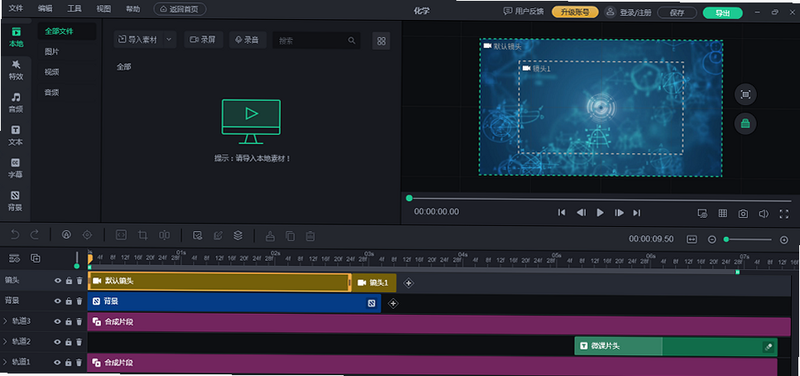This screenshot has width=800, height=376.
Task: Open the 文本 text sidebar panel
Action: point(16,136)
